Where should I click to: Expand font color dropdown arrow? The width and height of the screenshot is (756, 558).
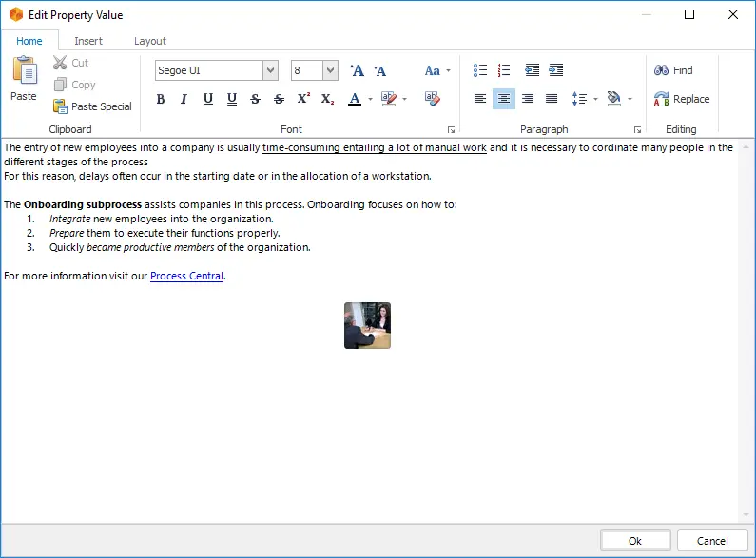point(370,99)
